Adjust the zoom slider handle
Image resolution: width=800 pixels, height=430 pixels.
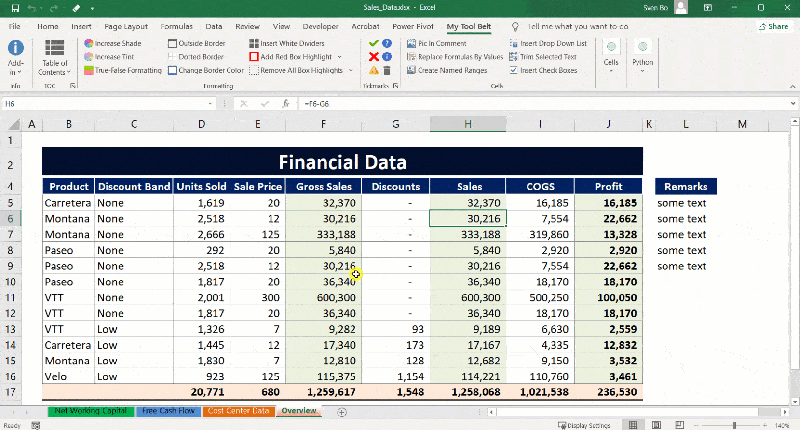(x=734, y=425)
